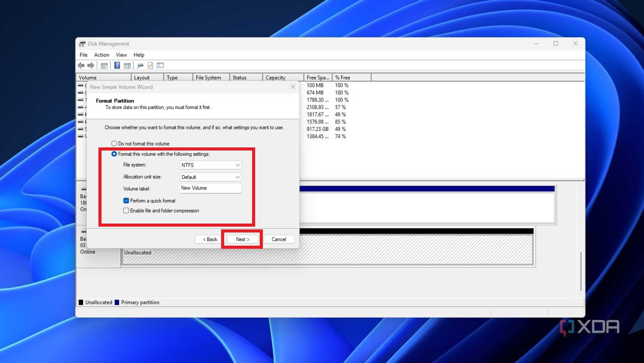Click Next to continue the wizard
Viewport: 644px width, 363px height.
pyautogui.click(x=242, y=239)
